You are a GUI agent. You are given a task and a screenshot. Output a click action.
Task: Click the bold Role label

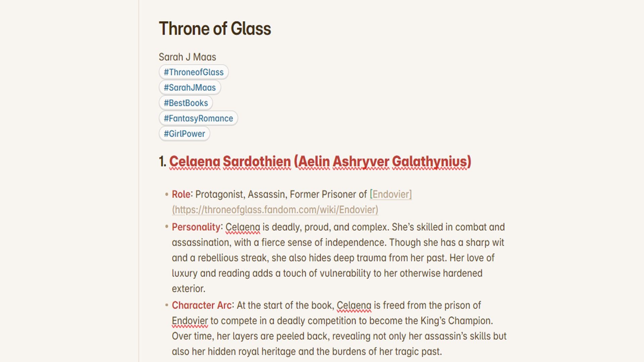point(181,194)
